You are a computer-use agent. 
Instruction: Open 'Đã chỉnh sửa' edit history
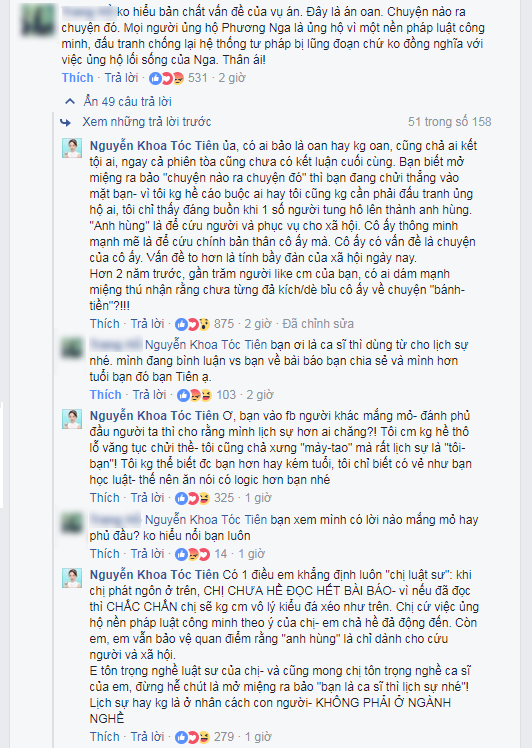click(318, 324)
